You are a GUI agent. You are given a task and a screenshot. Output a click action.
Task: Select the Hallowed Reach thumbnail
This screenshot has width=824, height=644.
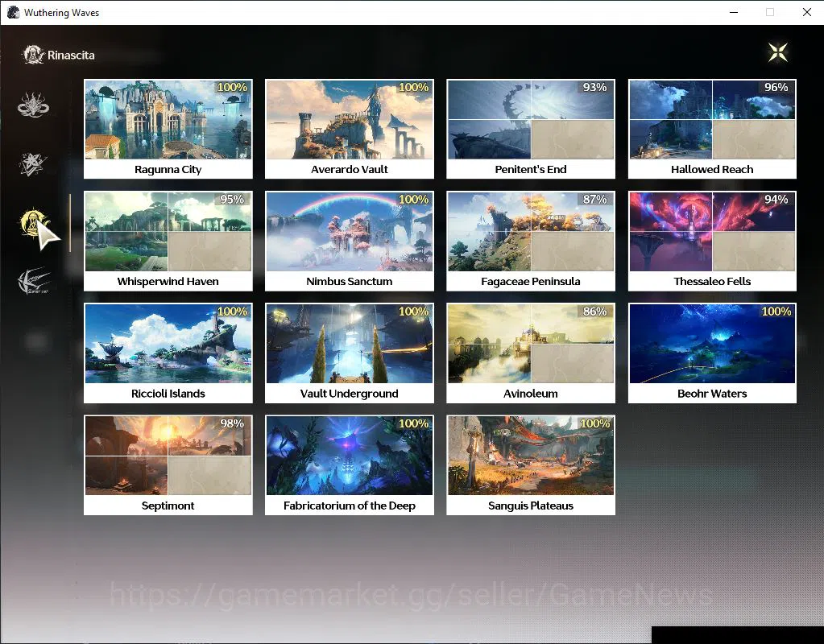point(712,119)
